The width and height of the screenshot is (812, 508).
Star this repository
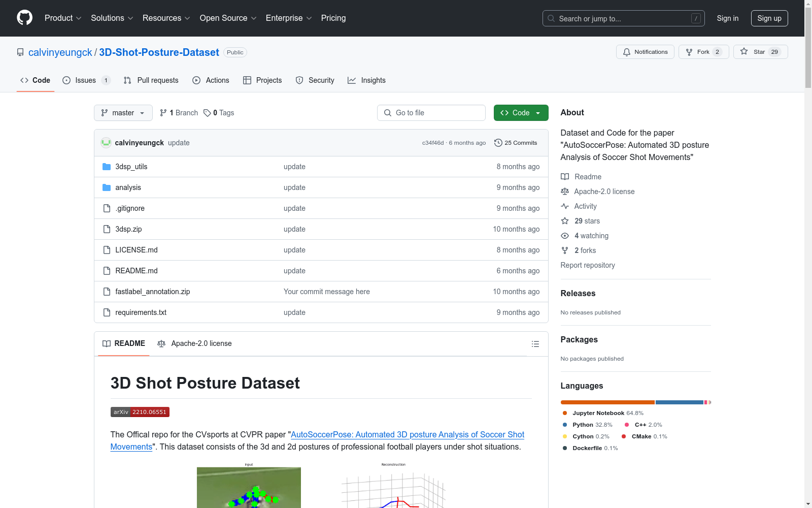pos(760,52)
